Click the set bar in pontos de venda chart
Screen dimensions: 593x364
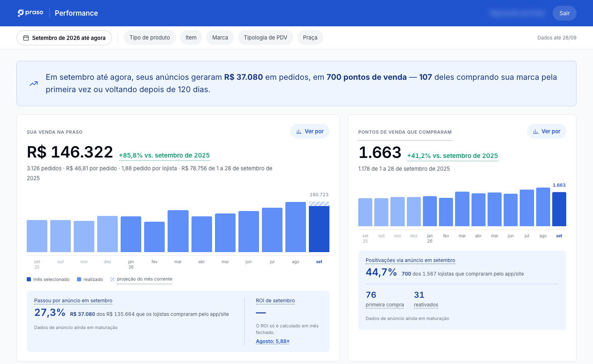point(559,209)
